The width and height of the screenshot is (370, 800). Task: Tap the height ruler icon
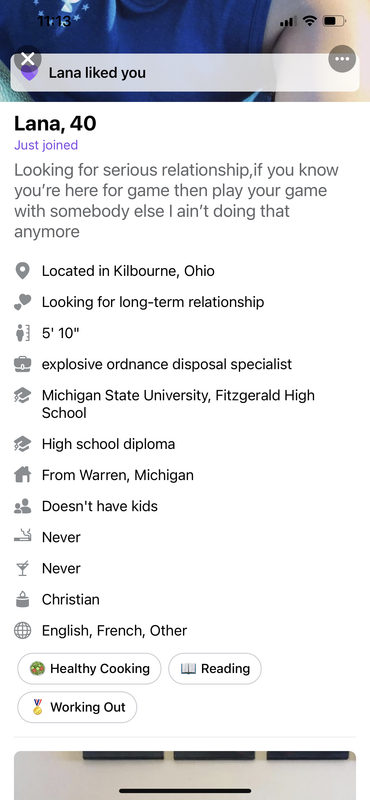(22, 333)
